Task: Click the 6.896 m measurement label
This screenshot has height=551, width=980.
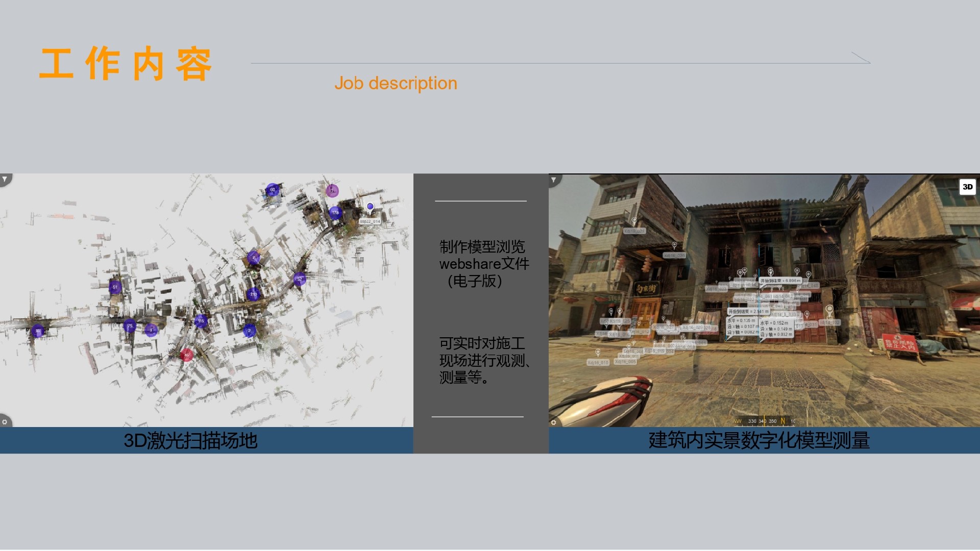Action: point(780,281)
